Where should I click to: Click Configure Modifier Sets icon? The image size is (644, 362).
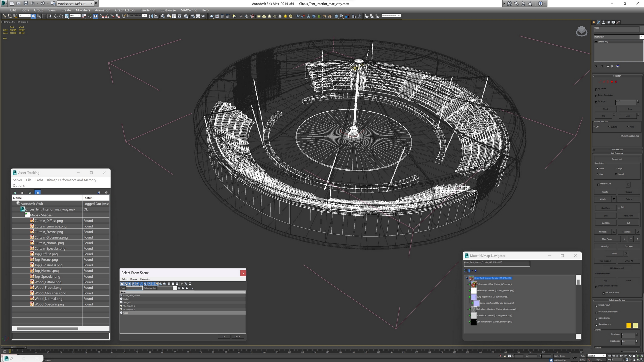[618, 66]
